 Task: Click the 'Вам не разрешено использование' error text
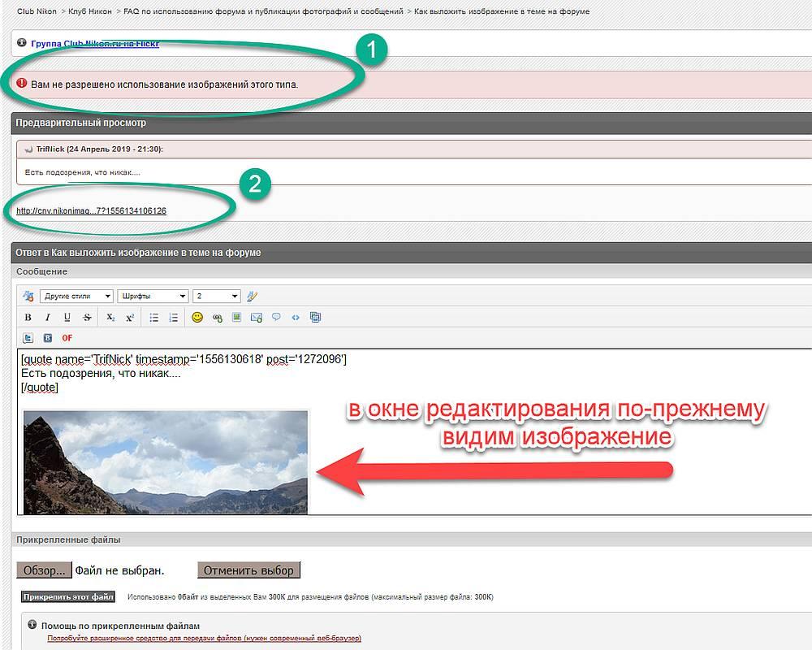coord(165,84)
